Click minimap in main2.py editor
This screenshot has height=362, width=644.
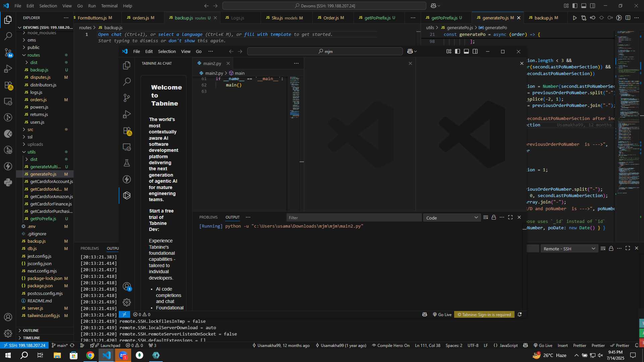click(294, 98)
